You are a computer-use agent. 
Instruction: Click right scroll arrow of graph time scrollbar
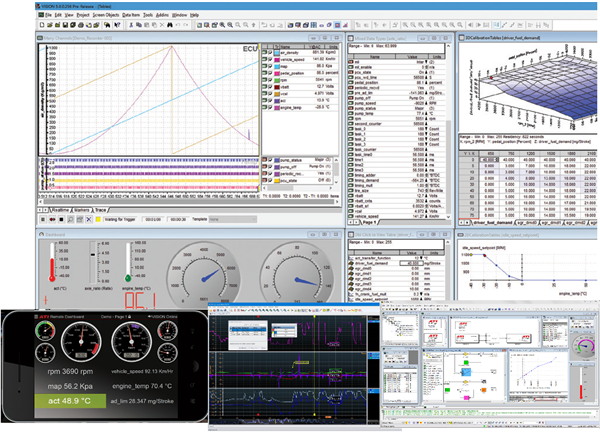(337, 202)
